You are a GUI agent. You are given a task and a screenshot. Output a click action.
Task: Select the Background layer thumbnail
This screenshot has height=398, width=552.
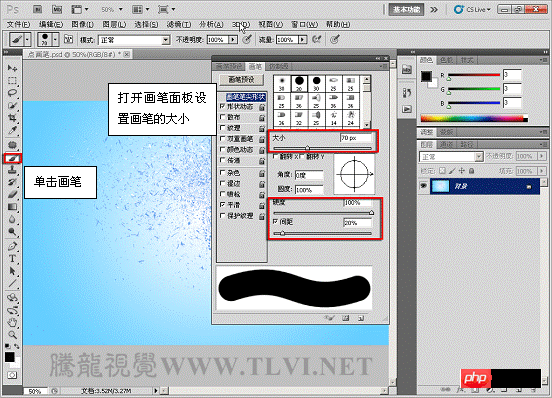[440, 186]
